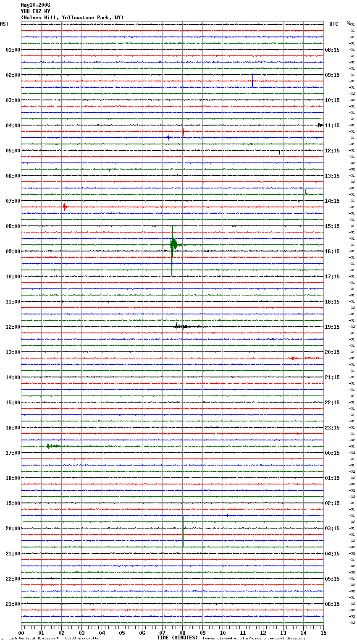
Task: Click the 16:15 UTC time label
Action: coord(332,251)
